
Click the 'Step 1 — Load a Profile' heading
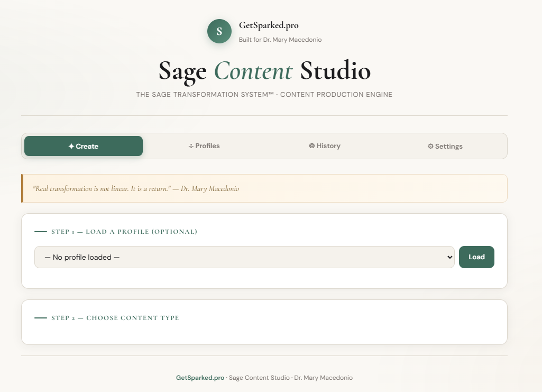tap(124, 232)
